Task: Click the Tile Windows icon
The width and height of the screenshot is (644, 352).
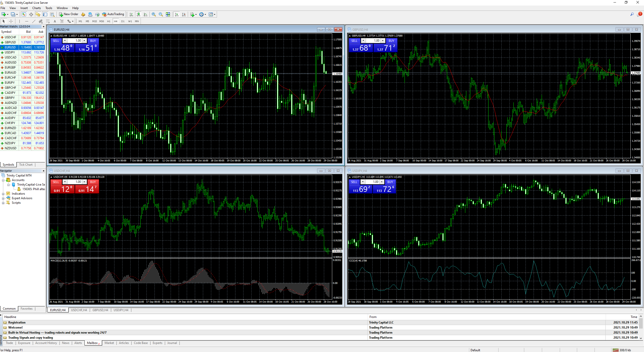Action: click(x=168, y=14)
